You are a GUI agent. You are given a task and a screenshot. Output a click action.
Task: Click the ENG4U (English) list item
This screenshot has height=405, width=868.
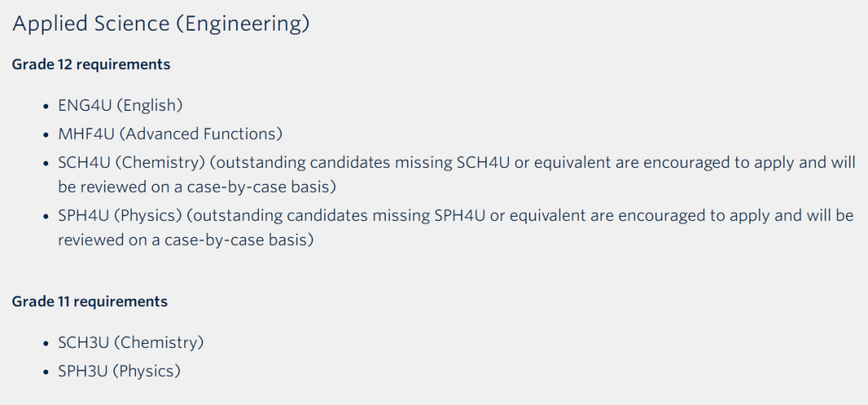pyautogui.click(x=121, y=105)
